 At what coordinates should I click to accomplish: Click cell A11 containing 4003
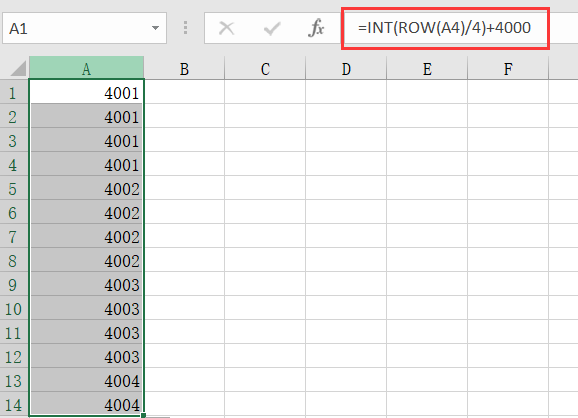tap(86, 332)
